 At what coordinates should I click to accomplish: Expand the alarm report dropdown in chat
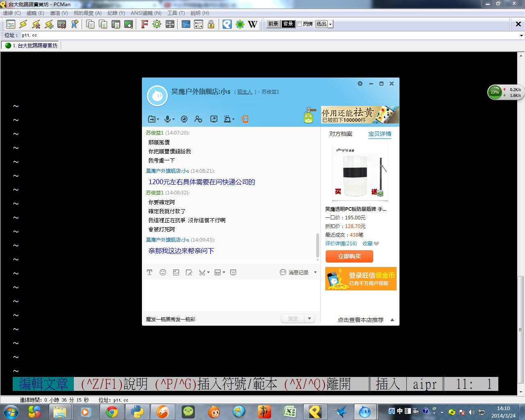(233, 119)
